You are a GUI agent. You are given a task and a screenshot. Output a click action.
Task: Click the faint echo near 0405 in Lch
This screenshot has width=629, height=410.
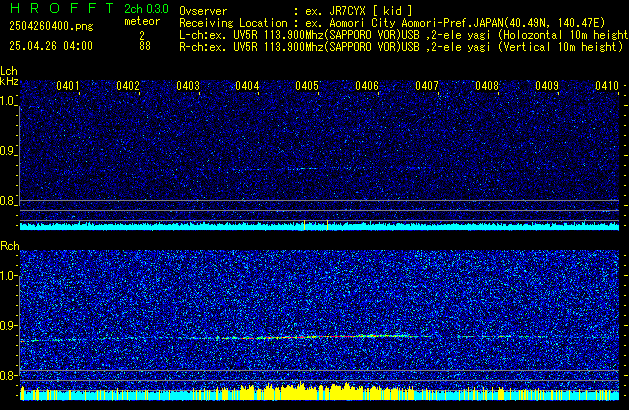click(x=303, y=168)
